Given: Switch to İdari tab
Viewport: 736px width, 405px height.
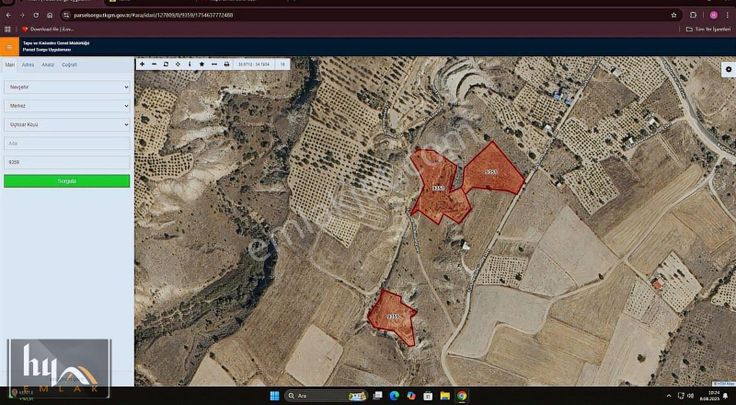Looking at the screenshot, I should click(x=10, y=65).
